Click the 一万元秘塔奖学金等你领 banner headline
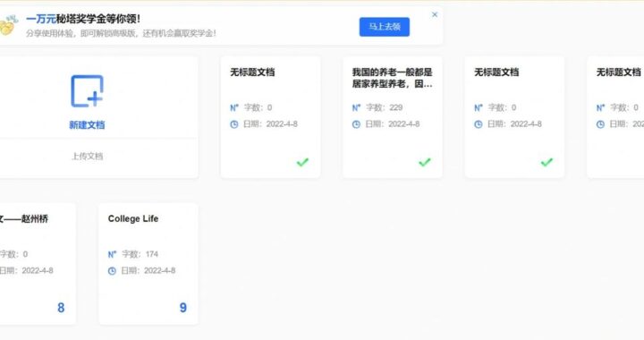Viewport: 644px width, 340px height. coord(83,19)
